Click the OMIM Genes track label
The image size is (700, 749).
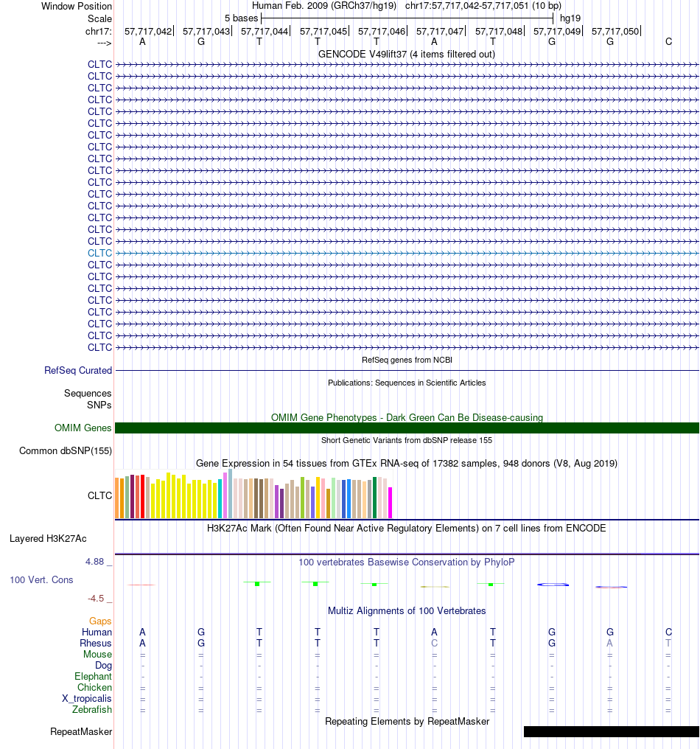(83, 428)
